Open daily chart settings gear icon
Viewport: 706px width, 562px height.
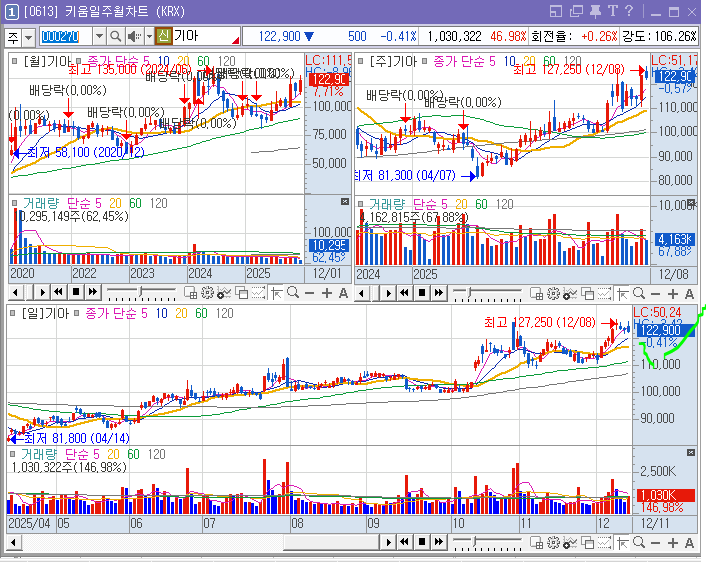(553, 543)
